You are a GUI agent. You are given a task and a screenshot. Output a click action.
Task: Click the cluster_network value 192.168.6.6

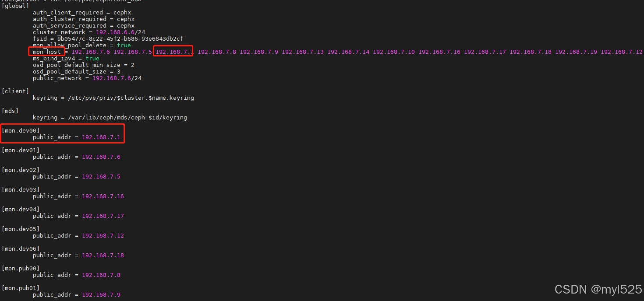pos(115,32)
